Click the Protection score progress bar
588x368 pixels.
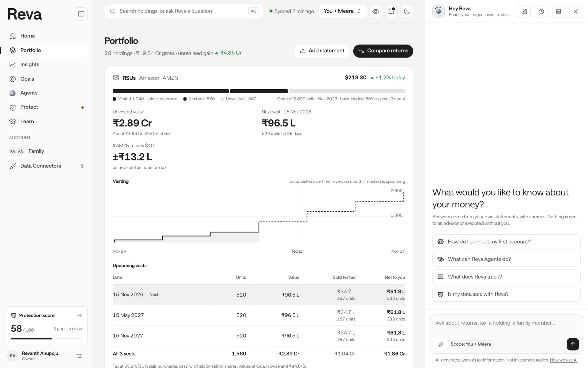46,339
